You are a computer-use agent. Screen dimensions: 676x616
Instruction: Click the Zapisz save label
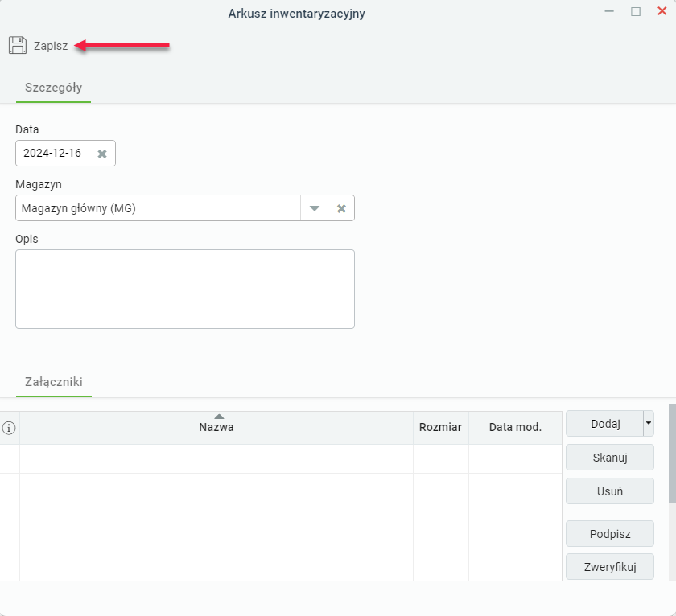[x=51, y=46]
